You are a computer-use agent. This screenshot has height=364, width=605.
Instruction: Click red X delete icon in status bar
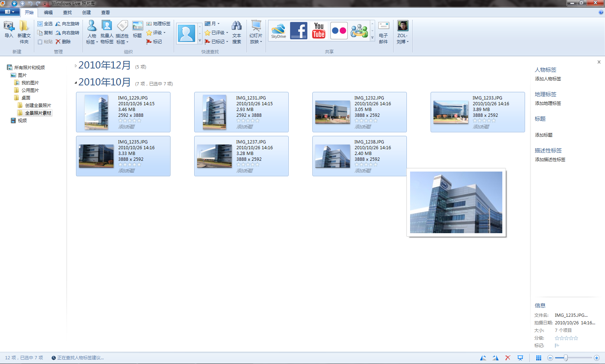point(508,358)
